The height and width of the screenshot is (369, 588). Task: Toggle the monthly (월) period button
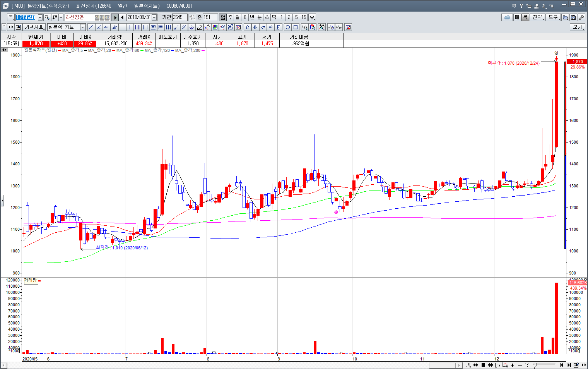238,17
